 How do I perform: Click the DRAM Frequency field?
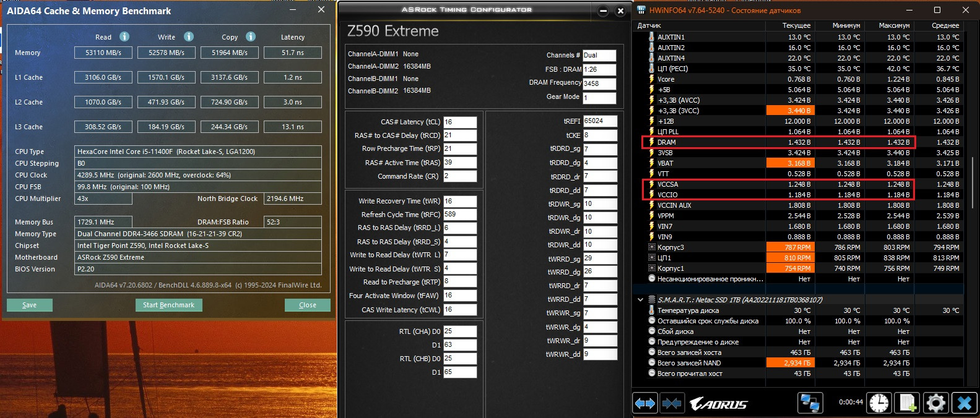pyautogui.click(x=599, y=83)
